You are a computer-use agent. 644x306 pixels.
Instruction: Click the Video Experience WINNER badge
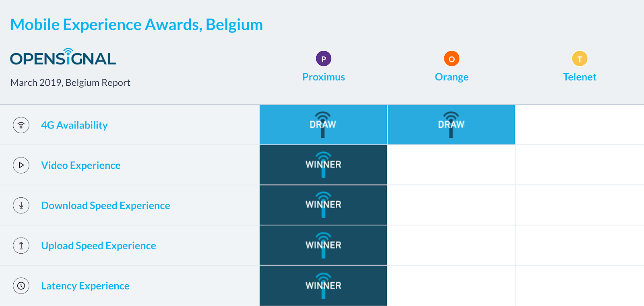pyautogui.click(x=323, y=165)
